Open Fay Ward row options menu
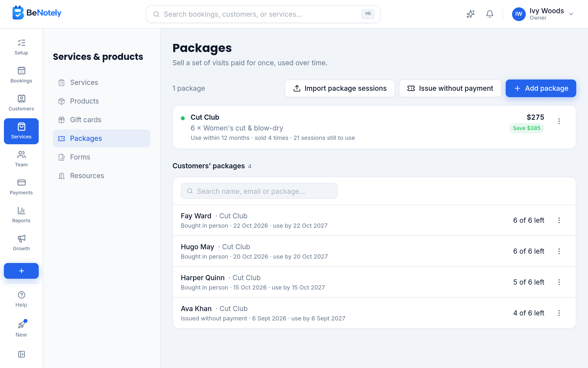The width and height of the screenshot is (588, 368). click(x=559, y=220)
